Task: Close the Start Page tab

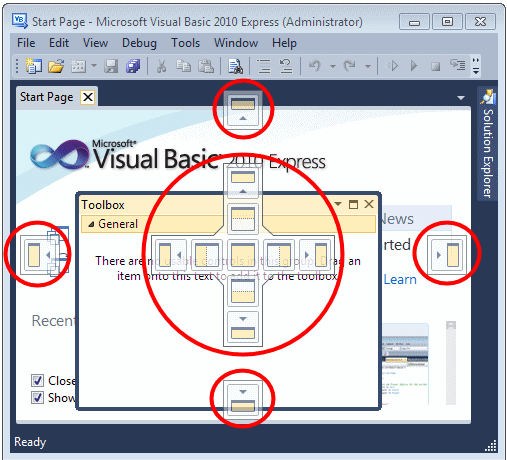Action: pos(88,97)
